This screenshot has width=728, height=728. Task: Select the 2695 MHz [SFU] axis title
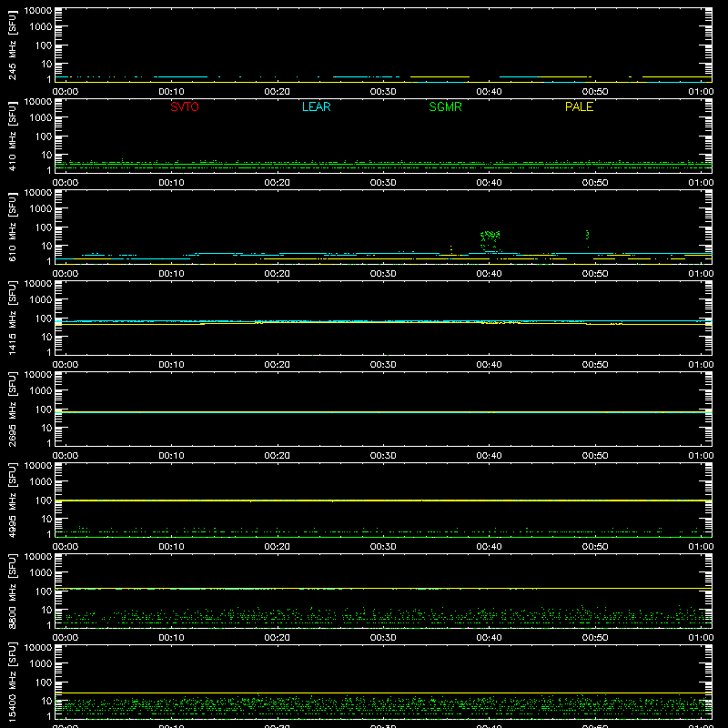click(12, 409)
